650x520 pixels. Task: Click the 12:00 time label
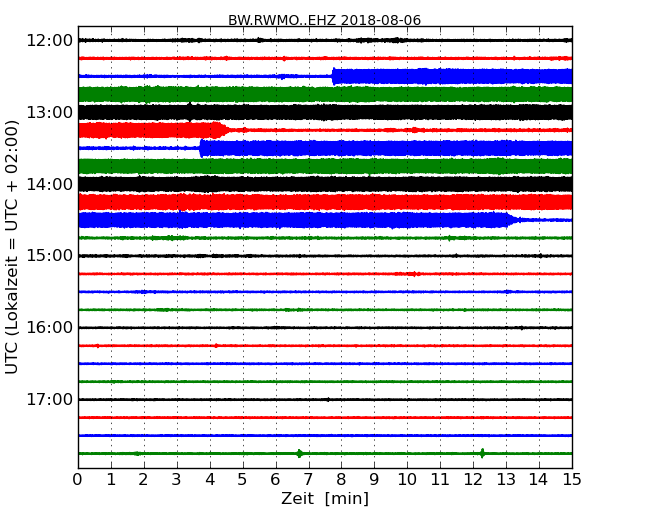[49, 41]
